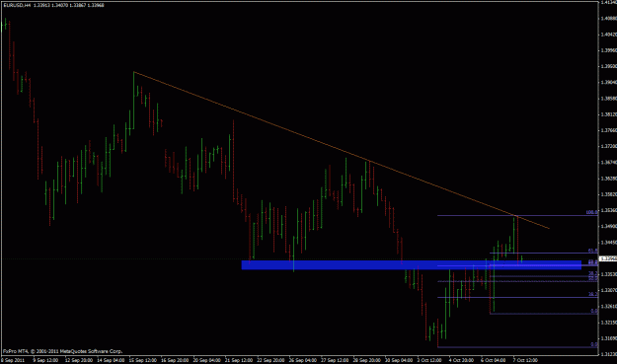
Task: Click the '27 Sep 12:00' time label
Action: point(335,360)
